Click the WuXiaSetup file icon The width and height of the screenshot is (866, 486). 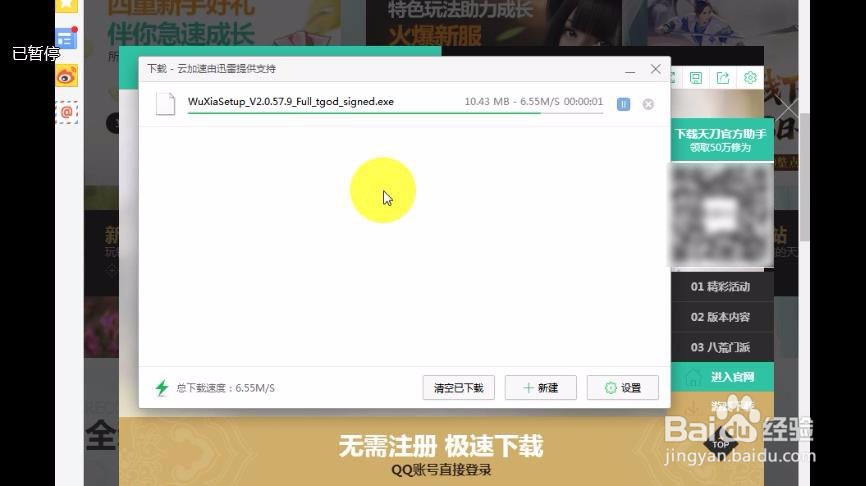click(x=165, y=104)
